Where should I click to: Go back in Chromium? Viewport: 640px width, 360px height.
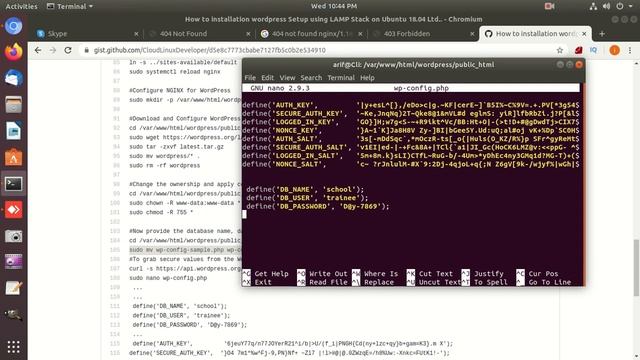tap(38, 50)
